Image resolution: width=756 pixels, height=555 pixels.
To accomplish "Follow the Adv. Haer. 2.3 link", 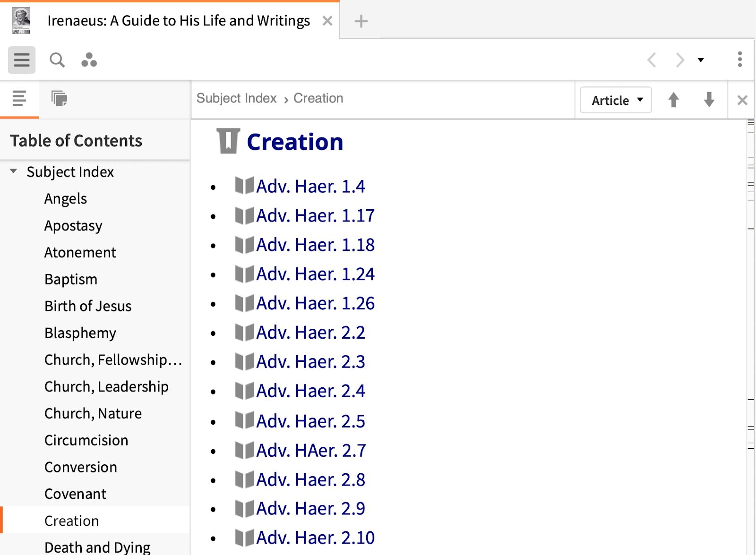I will [x=310, y=362].
